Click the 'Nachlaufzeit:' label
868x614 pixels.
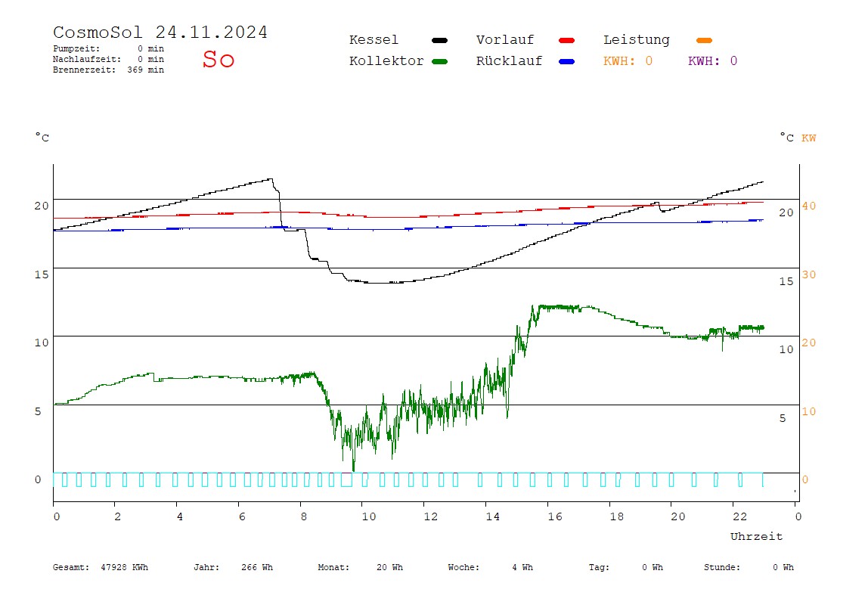pyautogui.click(x=87, y=59)
